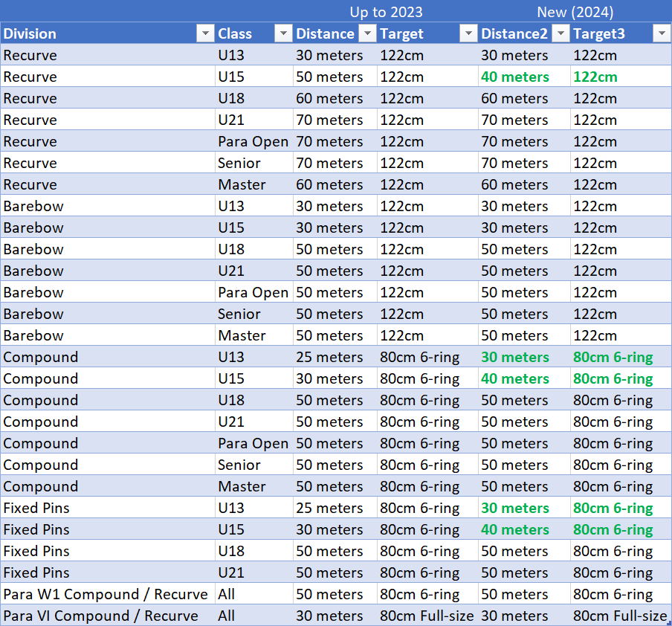Image resolution: width=672 pixels, height=626 pixels.
Task: Click '80cm Full-size' in the Target3 column
Action: click(620, 616)
